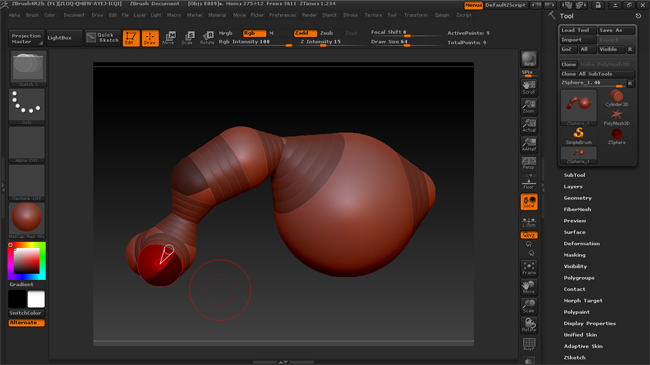Select the red ZSphere tool
This screenshot has height=365, width=650.
(x=616, y=136)
